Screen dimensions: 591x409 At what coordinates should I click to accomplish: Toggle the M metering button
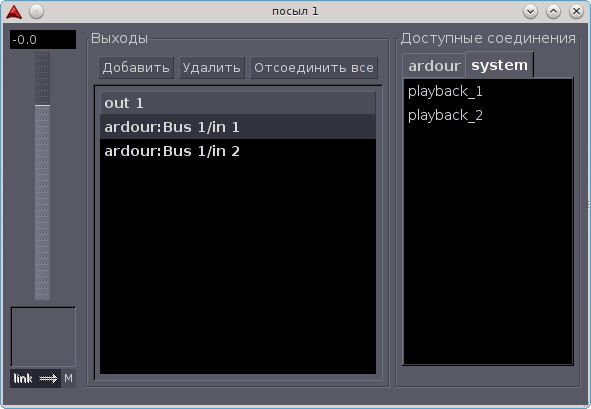tap(68, 378)
